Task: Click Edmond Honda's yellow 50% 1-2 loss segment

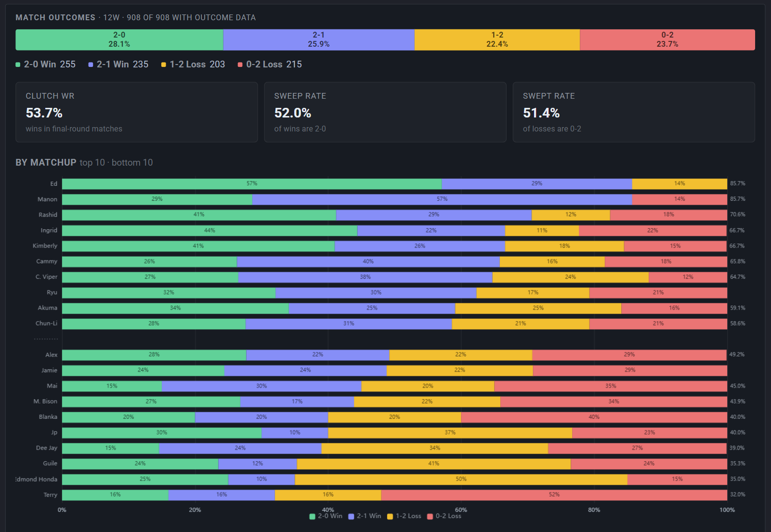Action: click(x=461, y=480)
